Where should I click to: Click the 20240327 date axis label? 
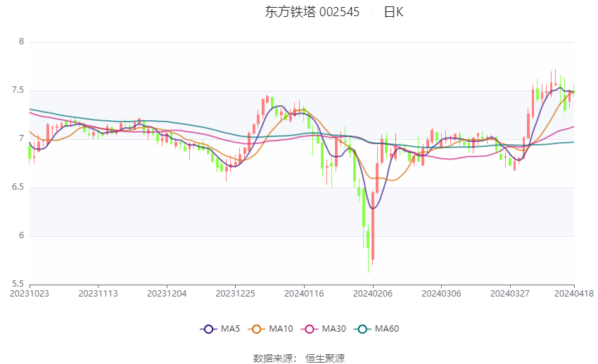510,294
